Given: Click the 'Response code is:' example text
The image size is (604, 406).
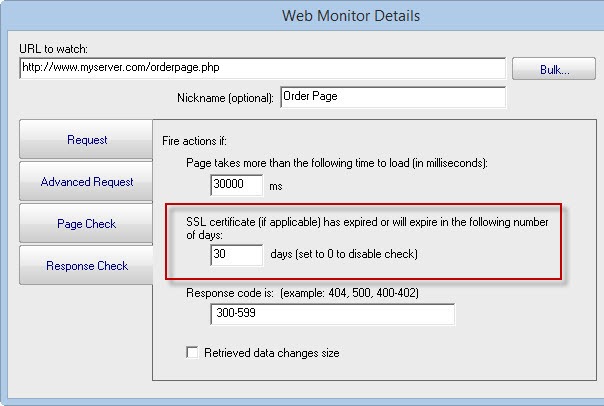Looking at the screenshot, I should point(302,293).
